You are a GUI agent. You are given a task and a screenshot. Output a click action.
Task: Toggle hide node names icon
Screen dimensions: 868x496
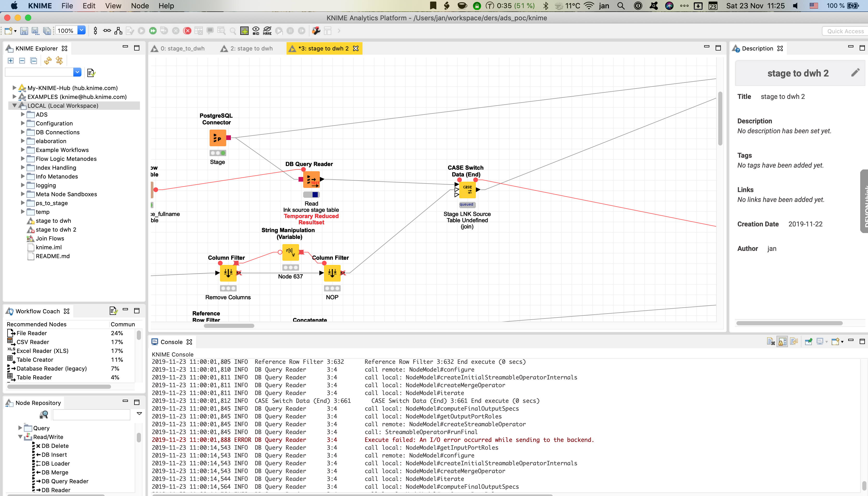pos(267,31)
